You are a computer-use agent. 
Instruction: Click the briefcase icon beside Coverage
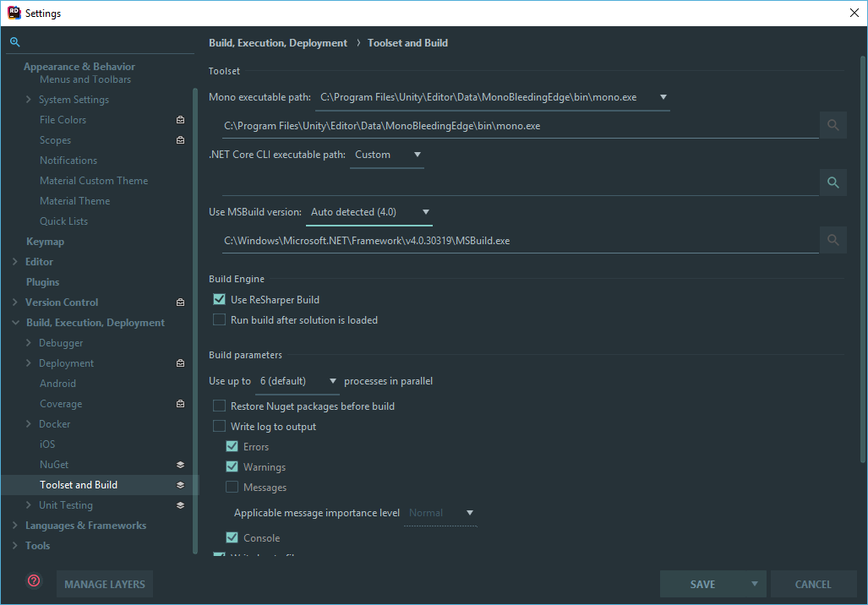tap(179, 403)
